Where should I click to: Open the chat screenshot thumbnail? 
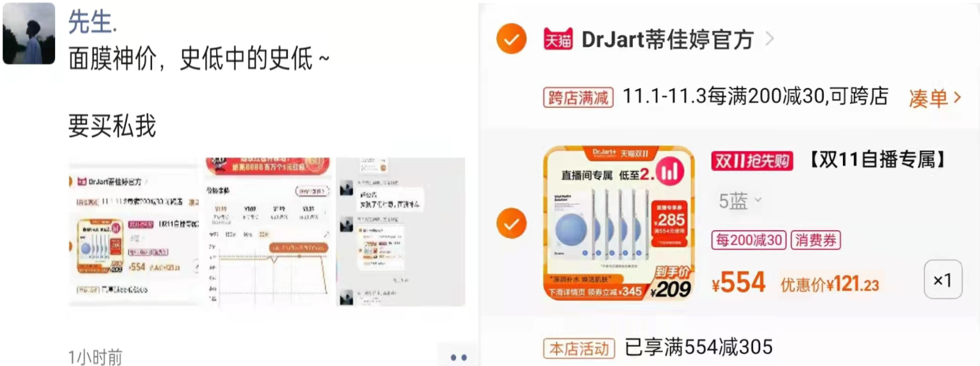[x=401, y=232]
